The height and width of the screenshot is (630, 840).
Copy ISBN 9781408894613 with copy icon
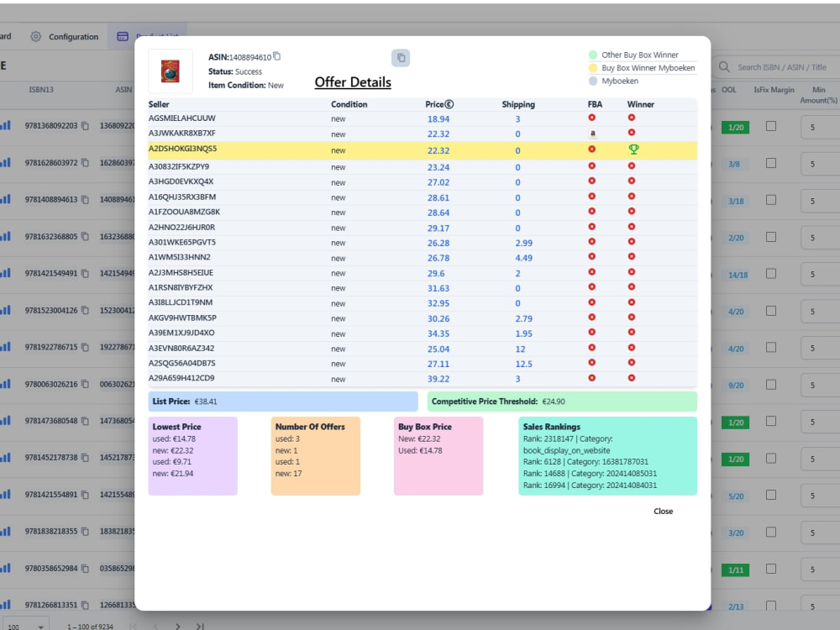(x=85, y=199)
